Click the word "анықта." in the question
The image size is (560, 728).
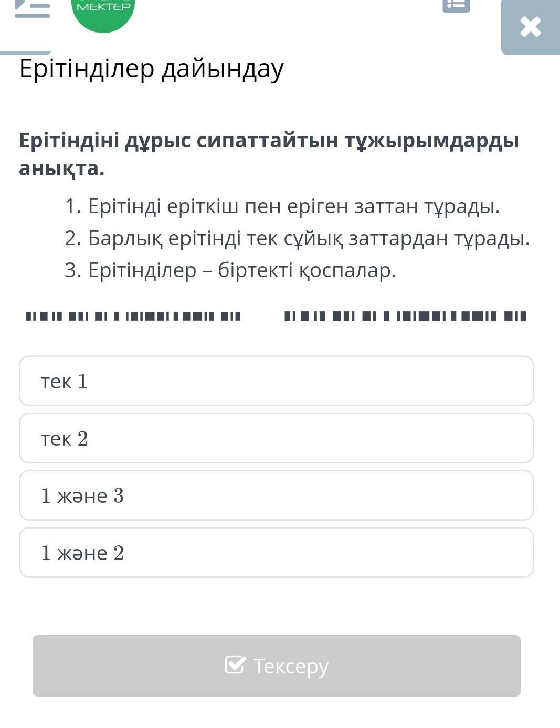(62, 168)
